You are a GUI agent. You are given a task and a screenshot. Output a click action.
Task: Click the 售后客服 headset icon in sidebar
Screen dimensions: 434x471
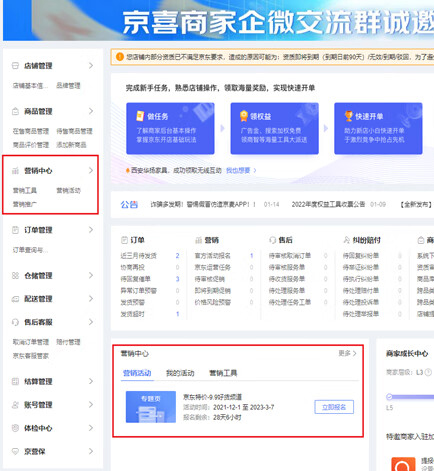click(x=15, y=322)
